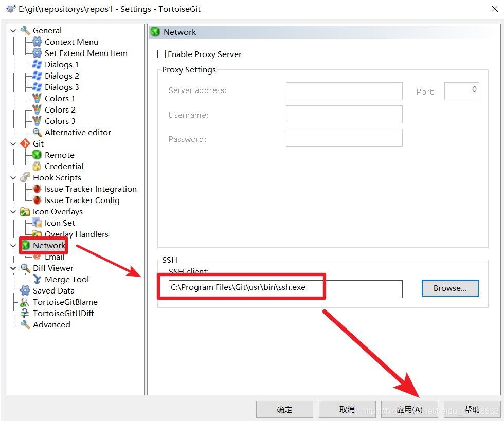This screenshot has height=421, width=504.
Task: Select the Saved Data label
Action: coord(53,290)
